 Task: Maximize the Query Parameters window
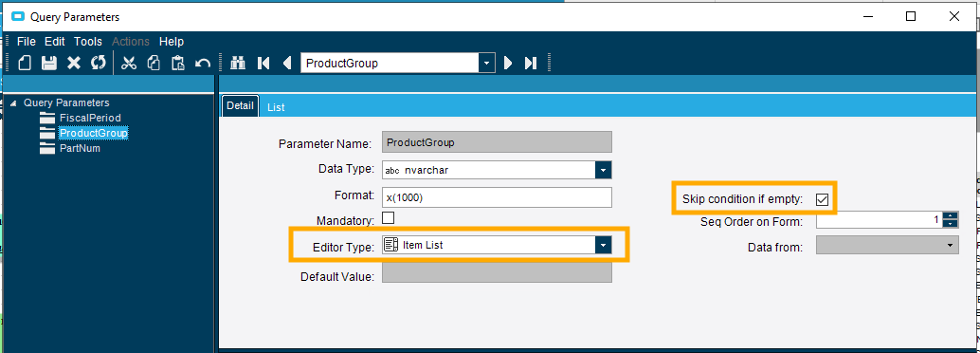pos(911,17)
